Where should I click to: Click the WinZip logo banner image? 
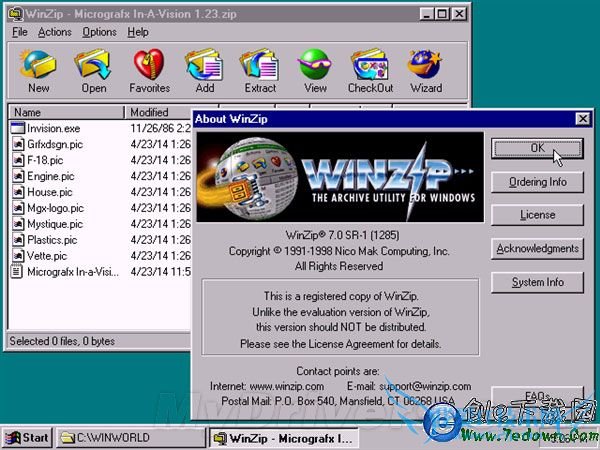click(340, 177)
